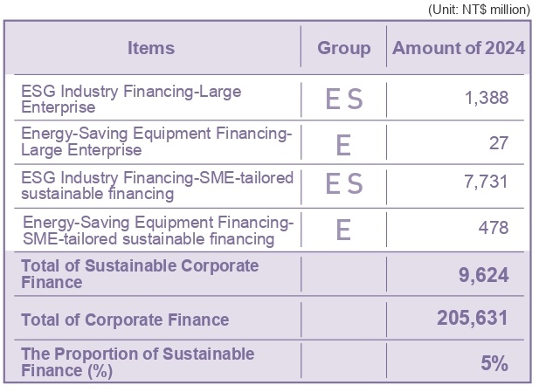
Task: Click the Group column header
Action: tap(343, 48)
